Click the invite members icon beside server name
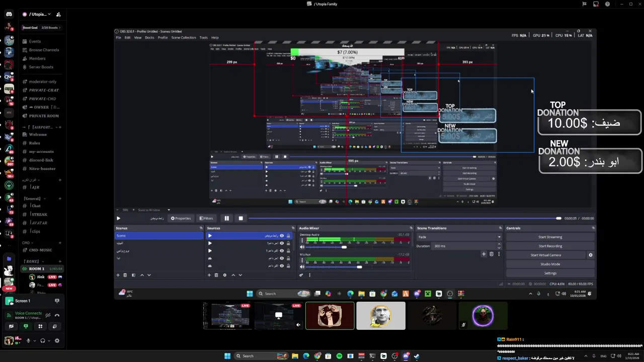Screen dimensions: 644x362 click(x=58, y=14)
